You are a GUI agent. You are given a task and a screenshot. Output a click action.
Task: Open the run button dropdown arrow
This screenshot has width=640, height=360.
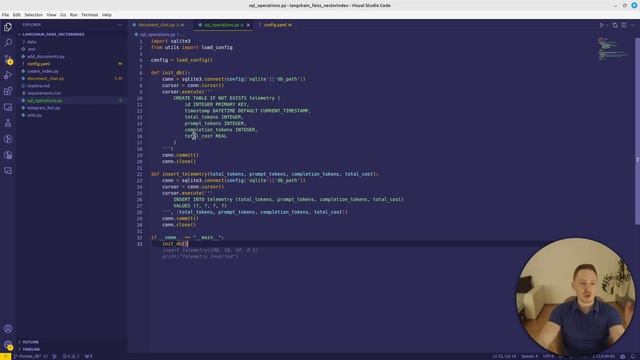607,25
